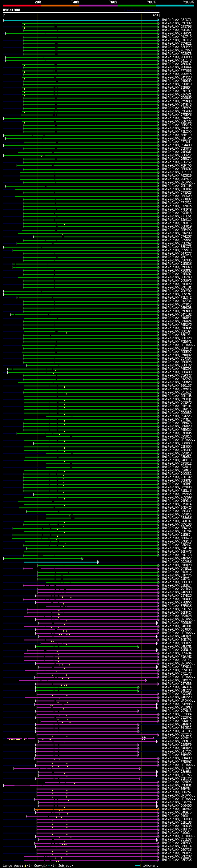Viewport: 197px width, 868px height.
Task: Open hit UniRef100_C7GJF2
Action: (x=176, y=40)
